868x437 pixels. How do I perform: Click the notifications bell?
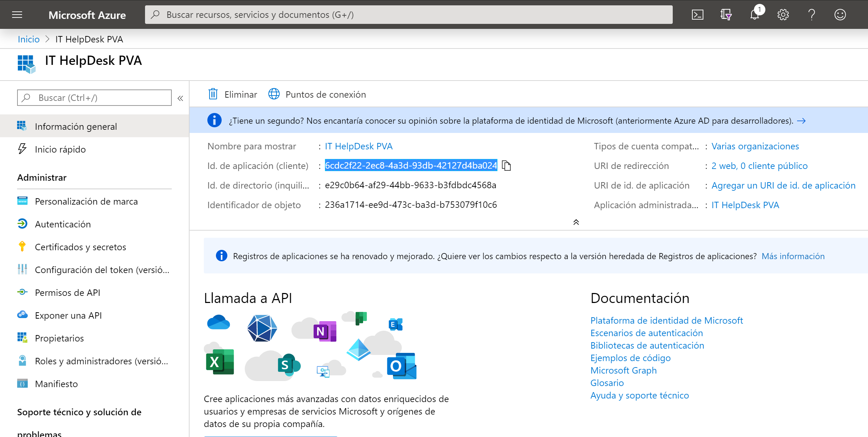[755, 15]
